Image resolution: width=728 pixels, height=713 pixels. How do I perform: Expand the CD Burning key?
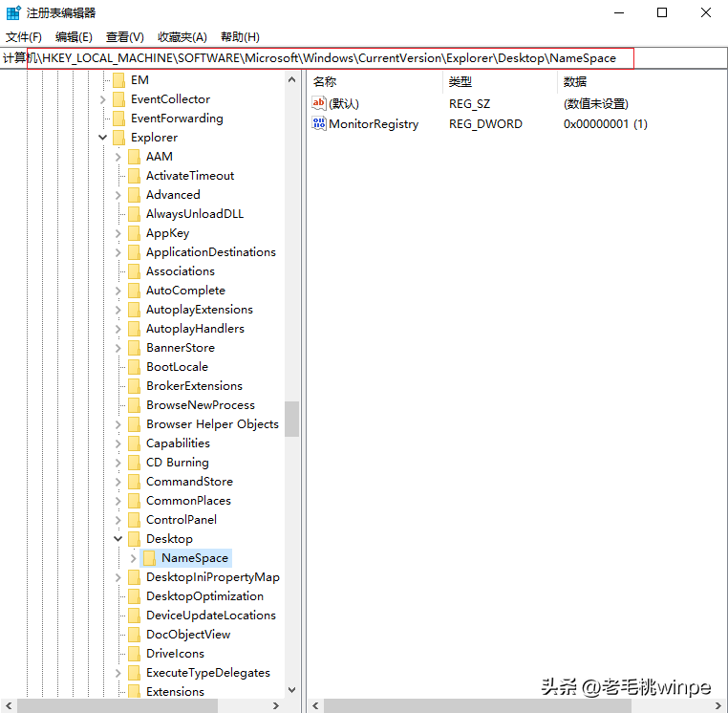(118, 463)
